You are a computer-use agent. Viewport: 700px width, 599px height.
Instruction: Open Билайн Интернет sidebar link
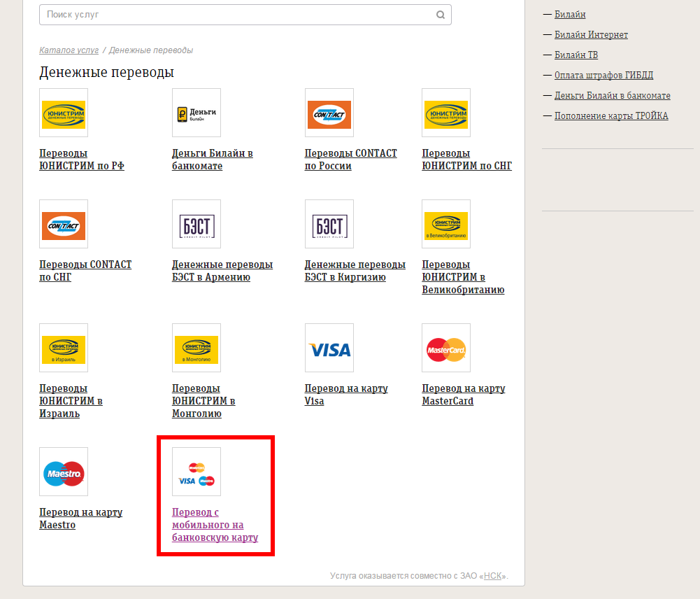pyautogui.click(x=591, y=34)
